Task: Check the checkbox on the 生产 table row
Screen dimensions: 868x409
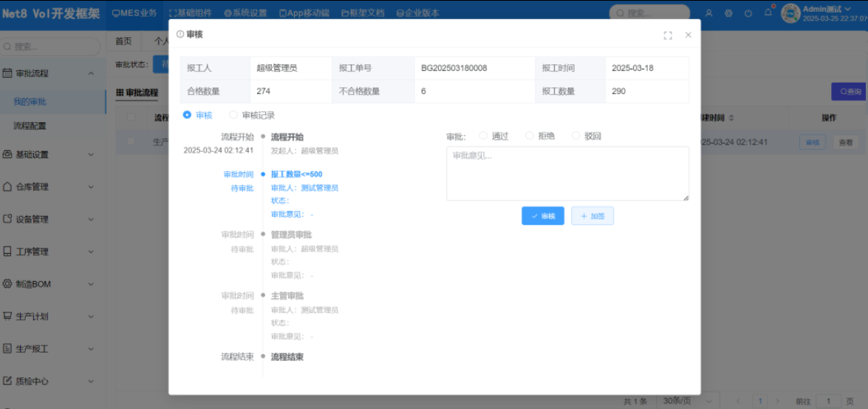Action: (x=131, y=141)
